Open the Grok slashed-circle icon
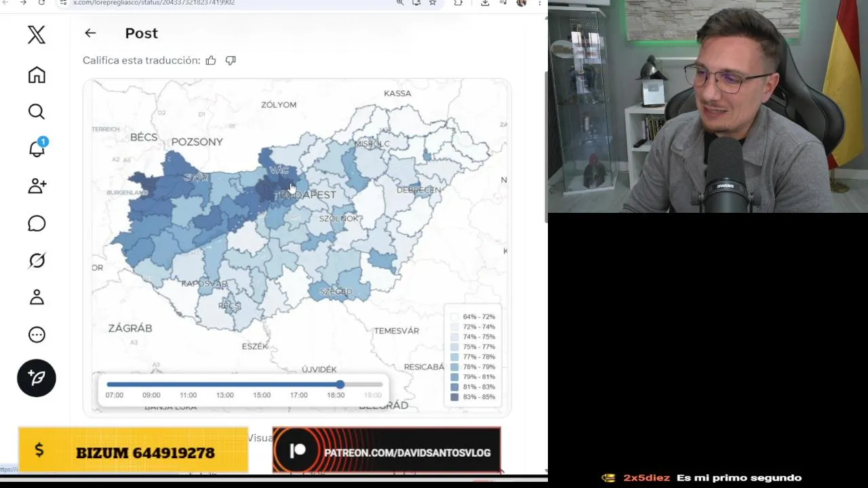Screen dimensions: 868x488 coord(37,260)
